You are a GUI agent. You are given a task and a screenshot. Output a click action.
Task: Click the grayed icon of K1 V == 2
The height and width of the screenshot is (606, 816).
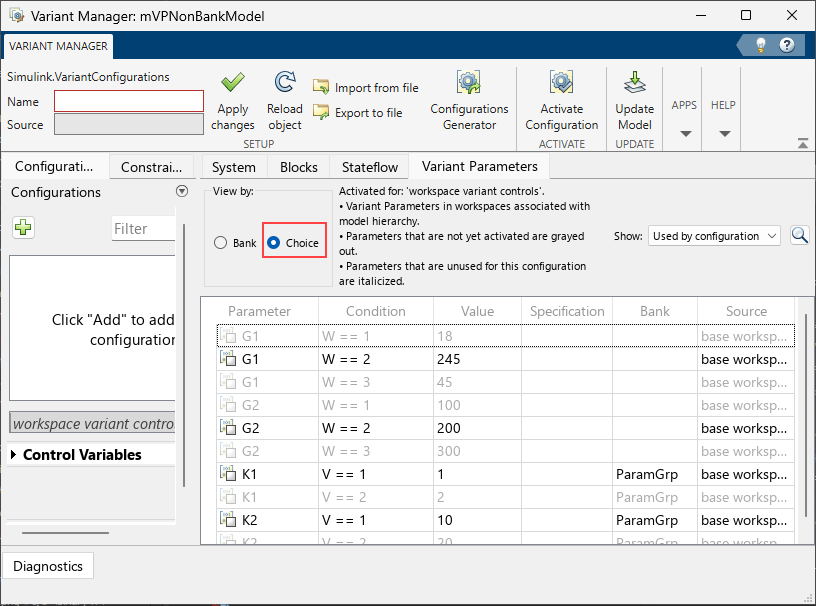[x=228, y=497]
